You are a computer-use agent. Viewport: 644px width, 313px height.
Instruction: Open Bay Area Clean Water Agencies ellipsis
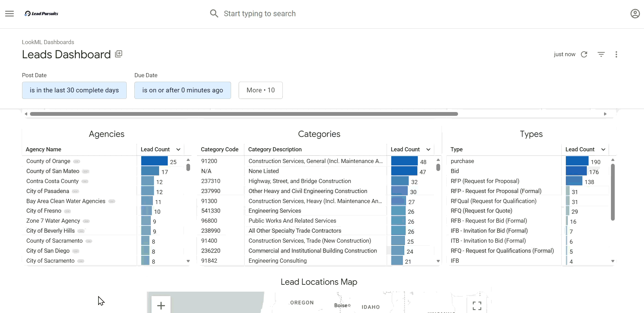(x=112, y=201)
